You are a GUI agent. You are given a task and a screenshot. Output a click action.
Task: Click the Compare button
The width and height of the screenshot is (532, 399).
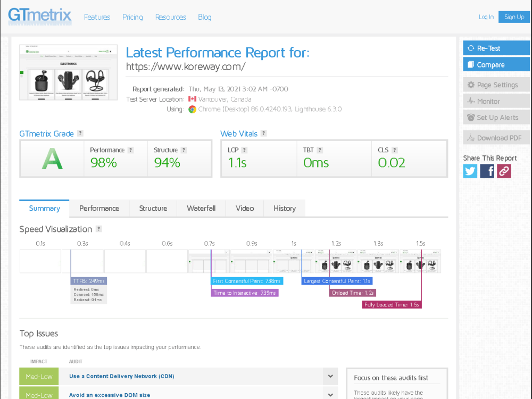click(x=496, y=64)
